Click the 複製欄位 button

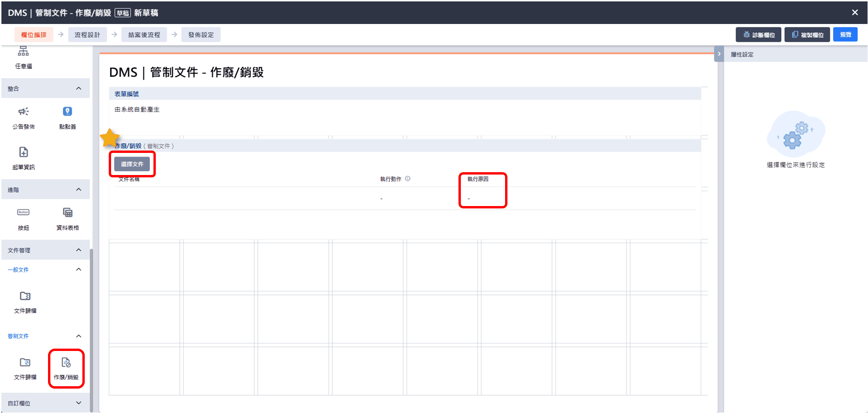click(807, 35)
